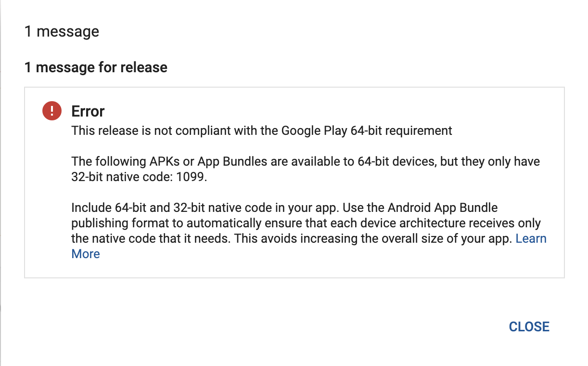588x366 pixels.
Task: Click the "32-bit native code:" text
Action: click(x=122, y=177)
